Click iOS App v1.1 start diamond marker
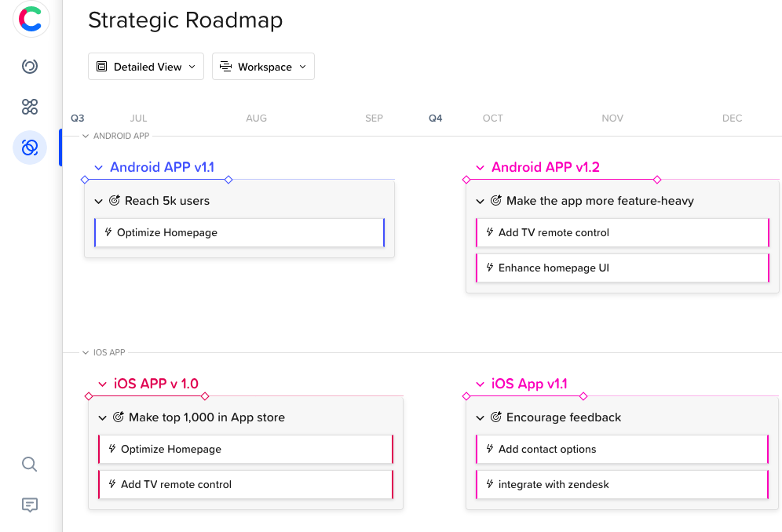Screen dimensions: 782x532 click(466, 396)
